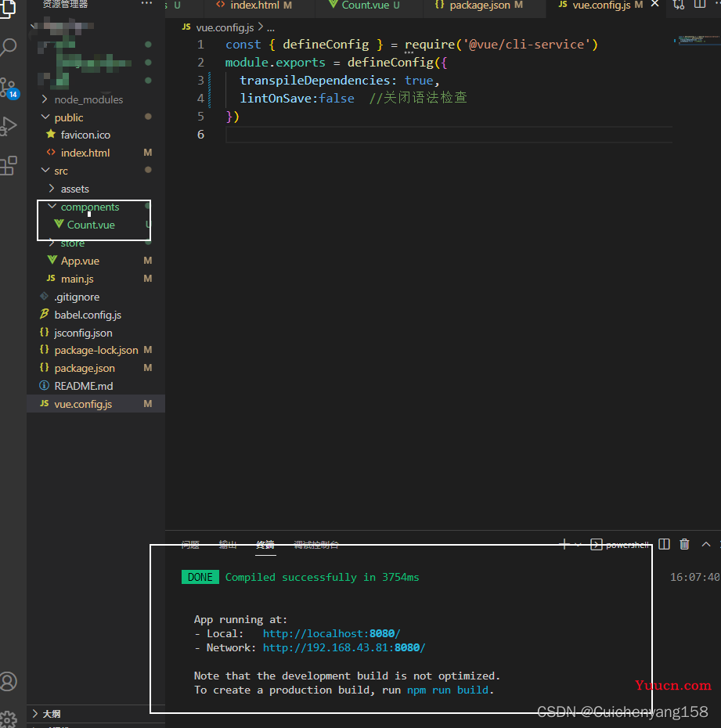
Task: Open jsconfig.json file
Action: pos(96,333)
